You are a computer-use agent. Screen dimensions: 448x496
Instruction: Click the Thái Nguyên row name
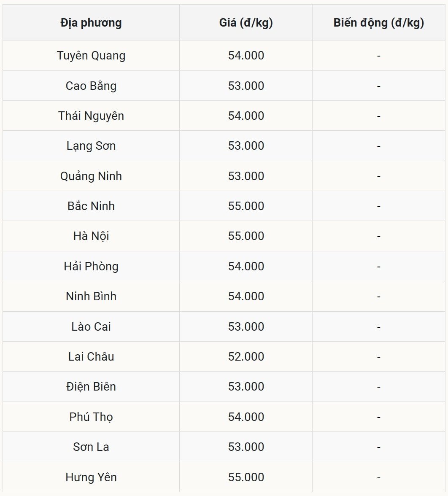coord(91,116)
